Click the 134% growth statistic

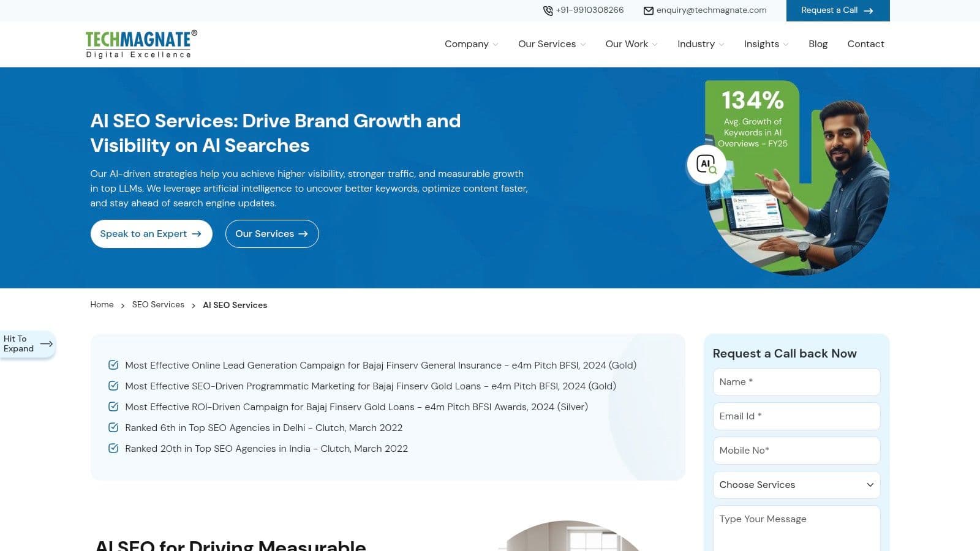coord(752,100)
